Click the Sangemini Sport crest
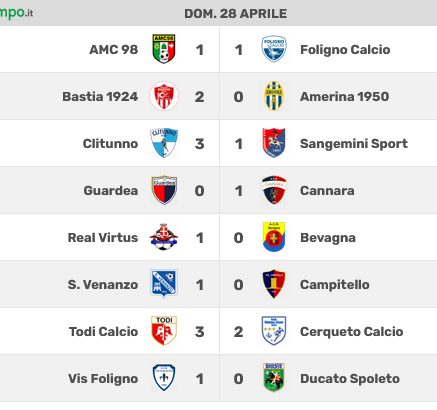The height and width of the screenshot is (410, 437). [274, 143]
